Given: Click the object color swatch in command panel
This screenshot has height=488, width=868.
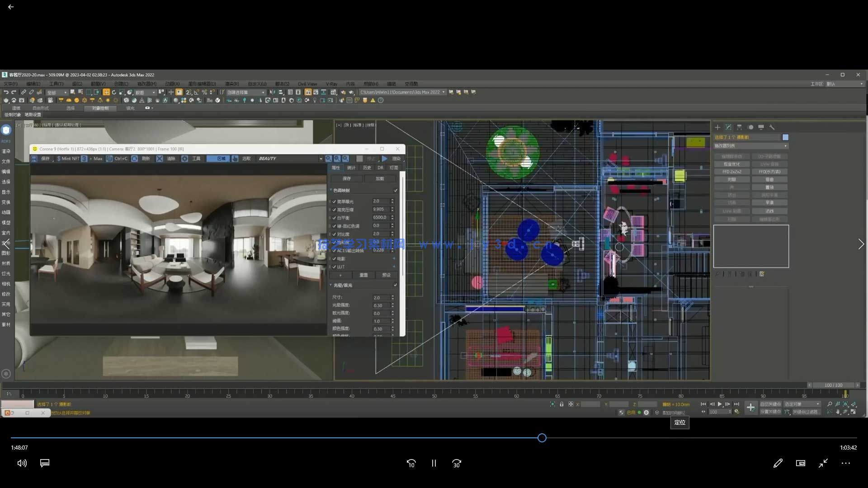Looking at the screenshot, I should pos(785,137).
